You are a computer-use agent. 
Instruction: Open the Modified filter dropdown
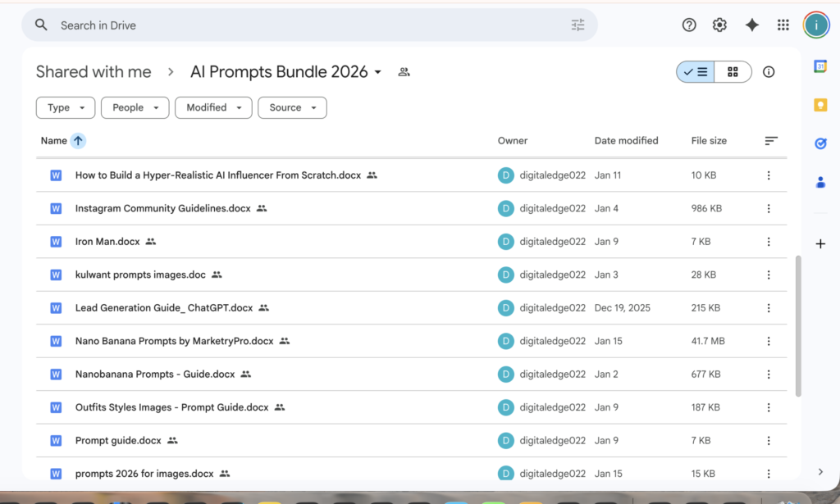(213, 107)
